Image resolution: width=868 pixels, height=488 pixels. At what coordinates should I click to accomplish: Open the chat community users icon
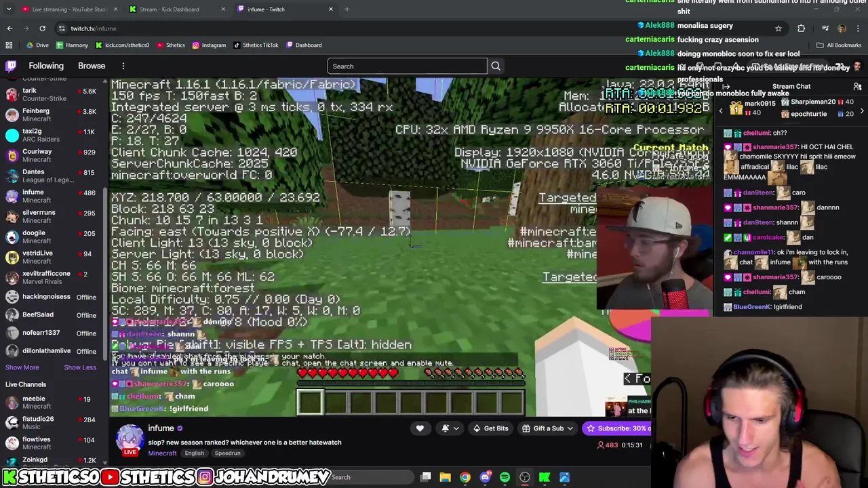click(857, 86)
